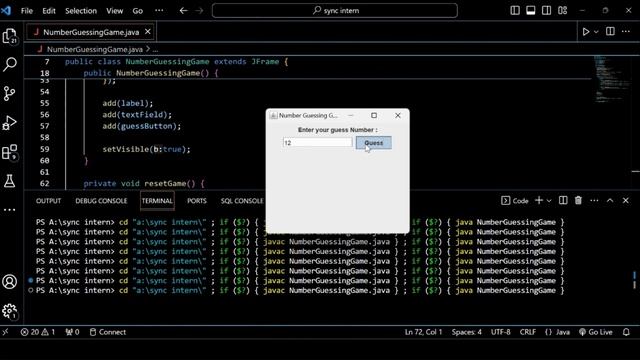Screen dimensions: 640x360
Task: Toggle the secondary side bar layout icon
Action: (547, 11)
